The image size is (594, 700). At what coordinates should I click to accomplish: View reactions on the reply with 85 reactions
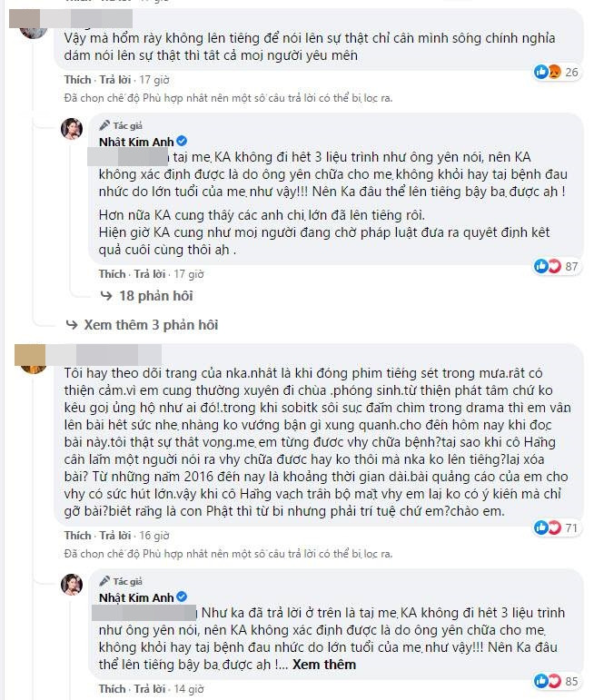[556, 681]
